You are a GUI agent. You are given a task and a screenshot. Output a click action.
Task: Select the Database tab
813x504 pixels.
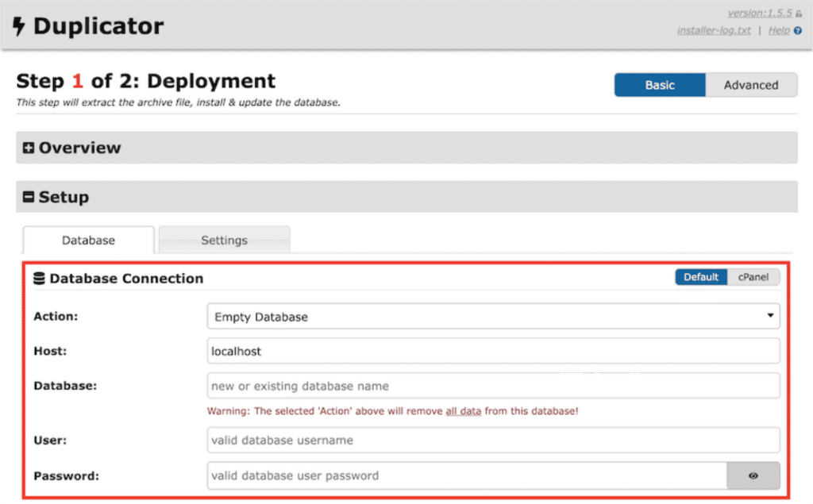tap(87, 240)
